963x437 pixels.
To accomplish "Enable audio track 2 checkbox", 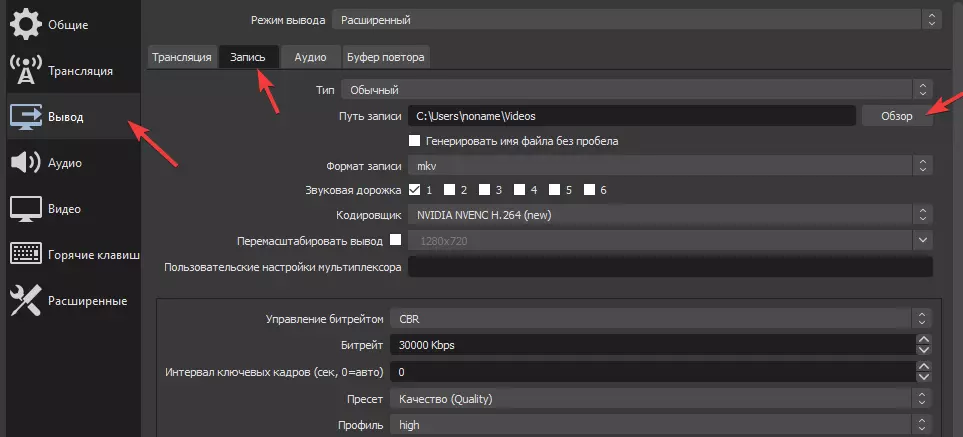I will point(450,190).
